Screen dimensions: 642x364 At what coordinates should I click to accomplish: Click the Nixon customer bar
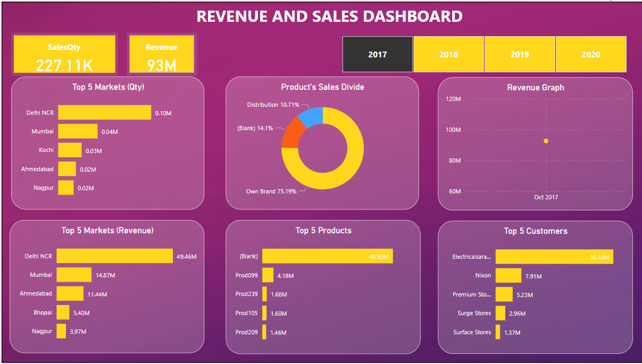point(508,275)
